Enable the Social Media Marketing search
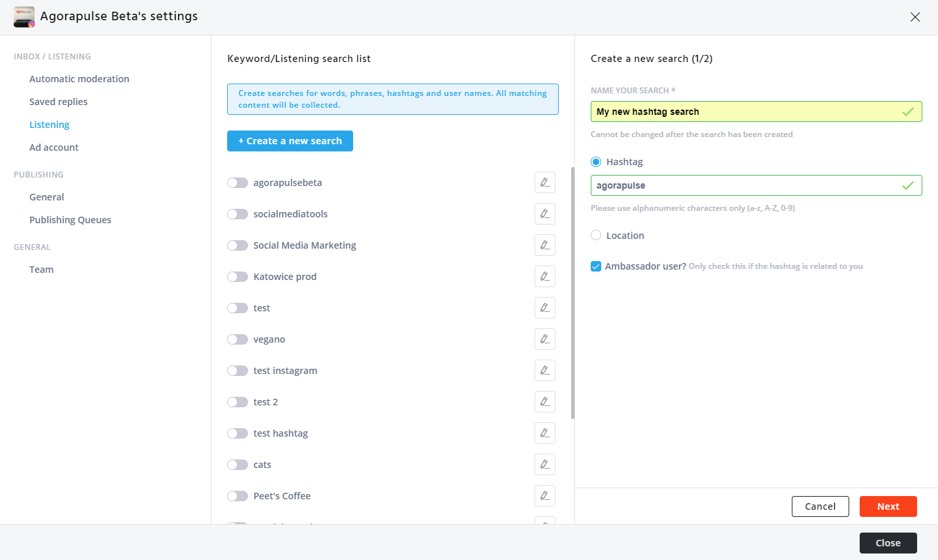The width and height of the screenshot is (938, 560). point(238,245)
